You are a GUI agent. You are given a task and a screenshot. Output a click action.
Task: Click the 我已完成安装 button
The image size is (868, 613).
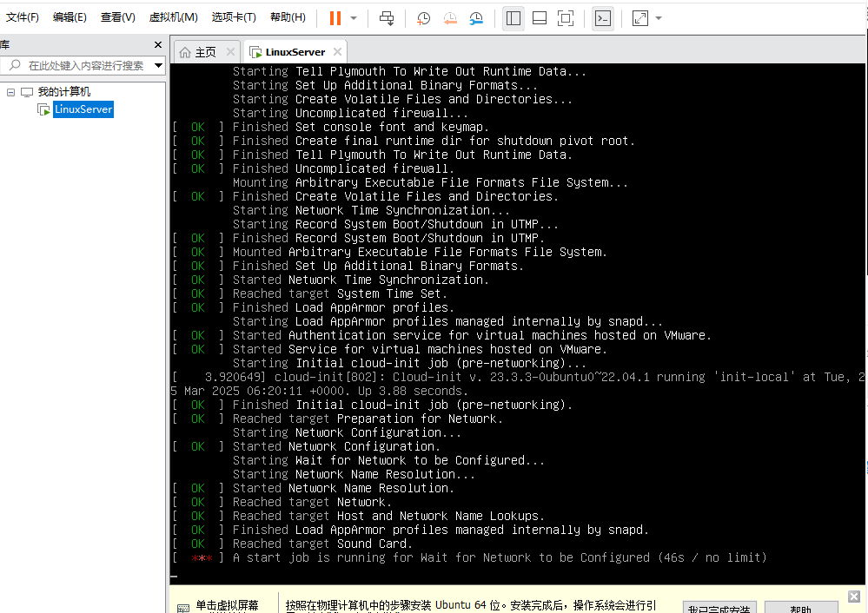click(719, 607)
